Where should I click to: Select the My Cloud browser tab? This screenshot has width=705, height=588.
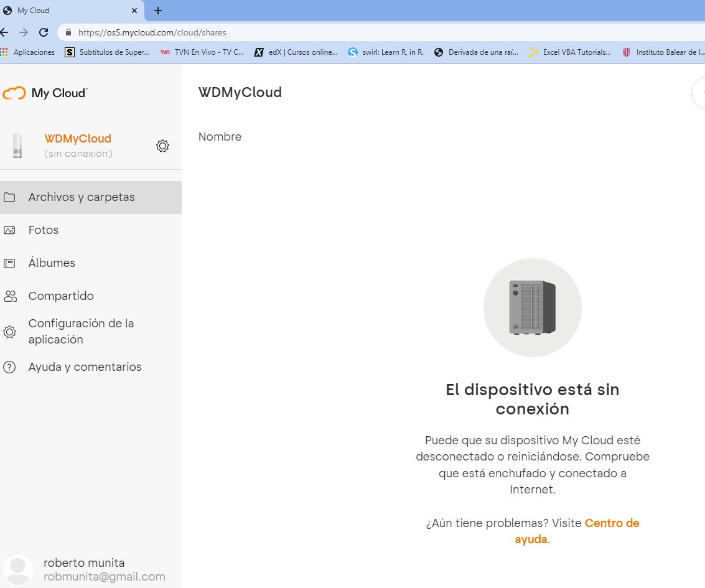tap(72, 11)
